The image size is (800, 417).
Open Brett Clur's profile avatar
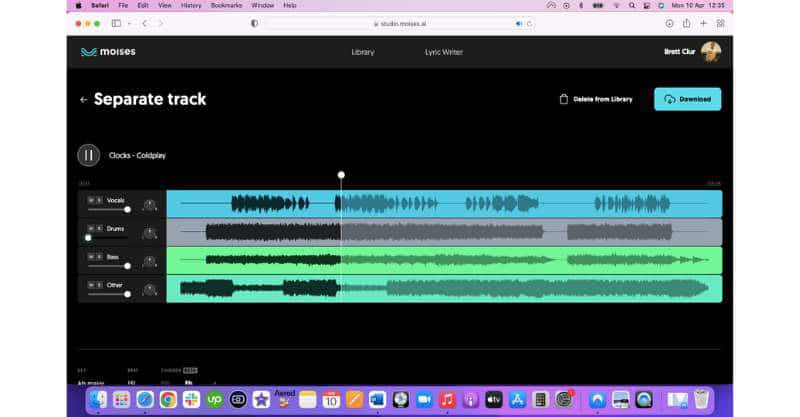pyautogui.click(x=711, y=52)
